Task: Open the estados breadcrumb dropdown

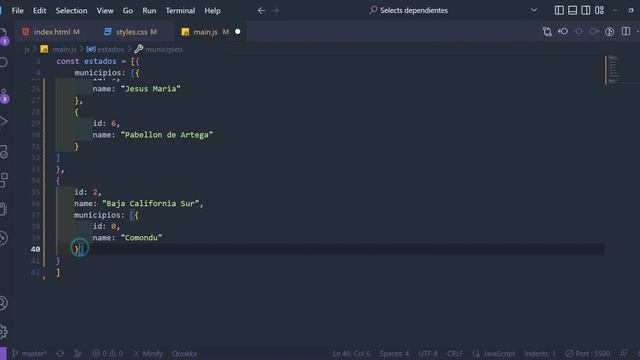Action: click(x=105, y=49)
